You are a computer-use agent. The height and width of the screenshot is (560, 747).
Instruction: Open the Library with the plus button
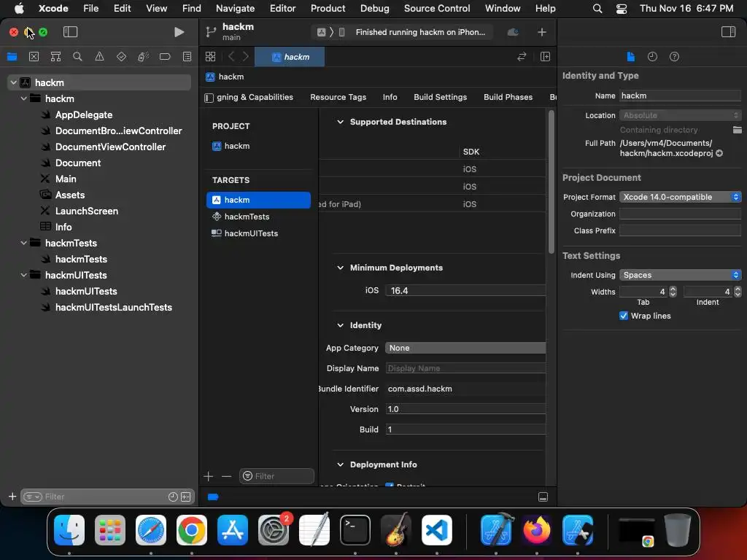542,32
